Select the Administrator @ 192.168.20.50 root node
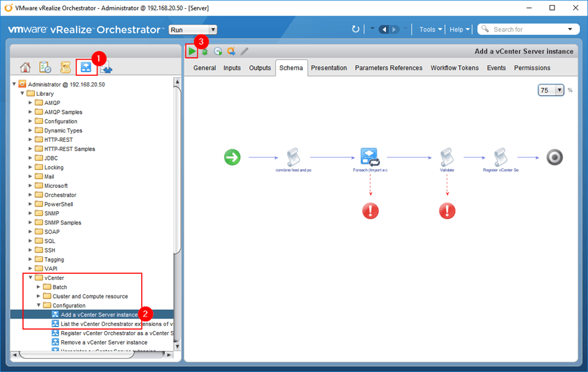This screenshot has width=588, height=372. point(67,85)
